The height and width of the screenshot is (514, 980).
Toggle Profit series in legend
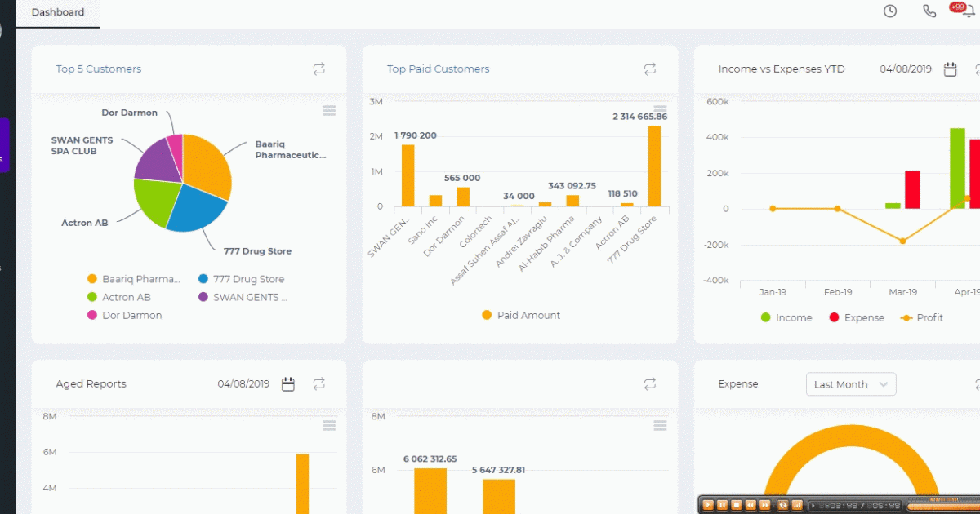click(921, 317)
